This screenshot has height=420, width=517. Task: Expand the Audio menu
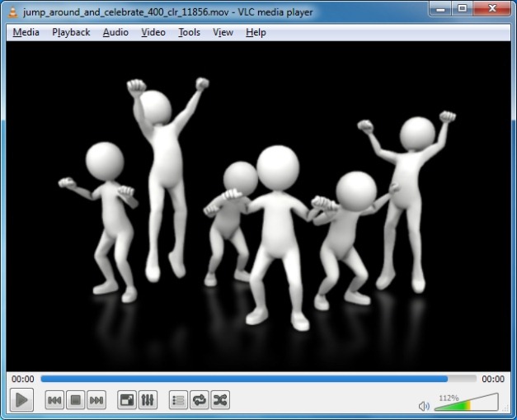(115, 32)
